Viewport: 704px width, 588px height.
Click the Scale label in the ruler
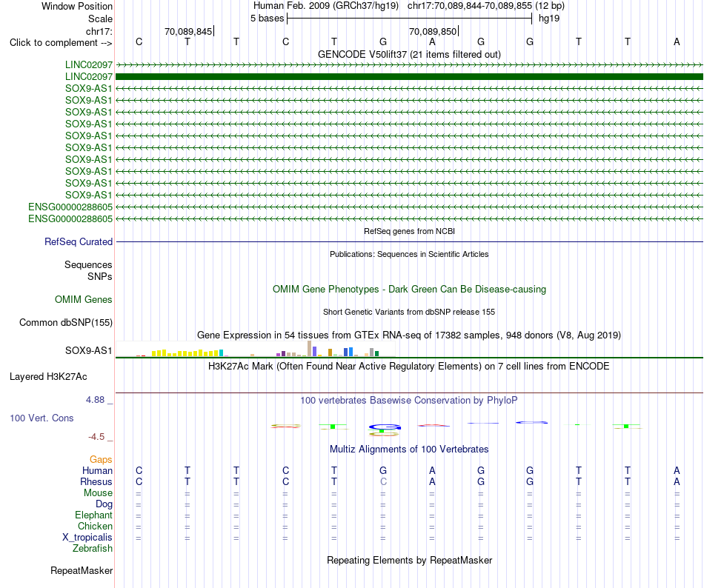click(x=100, y=19)
